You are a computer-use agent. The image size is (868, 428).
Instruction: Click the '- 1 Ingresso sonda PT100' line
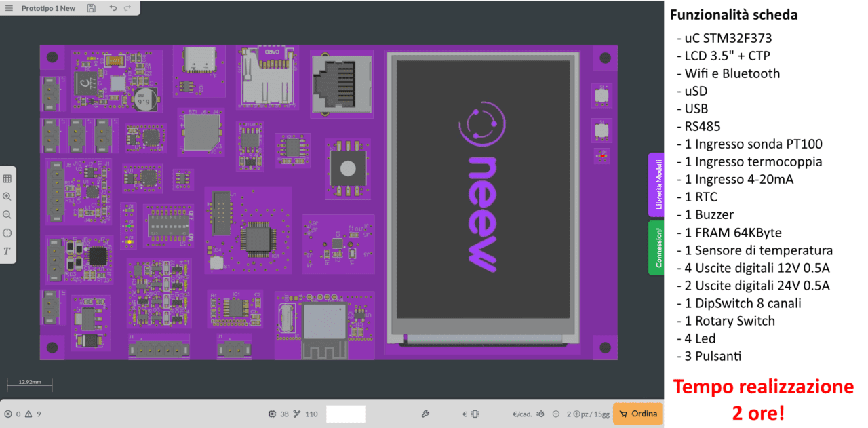coord(749,144)
